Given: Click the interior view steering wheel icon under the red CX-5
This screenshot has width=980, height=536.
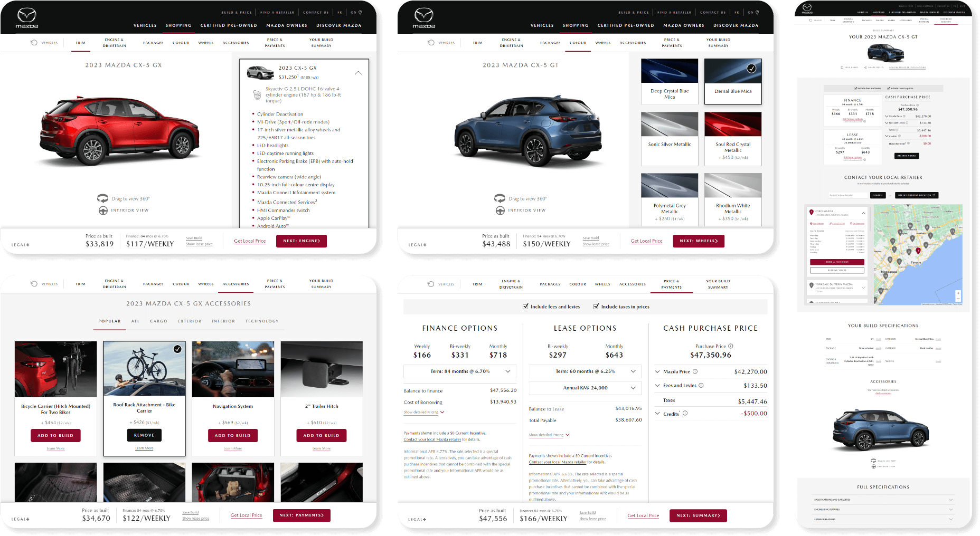Looking at the screenshot, I should point(103,210).
